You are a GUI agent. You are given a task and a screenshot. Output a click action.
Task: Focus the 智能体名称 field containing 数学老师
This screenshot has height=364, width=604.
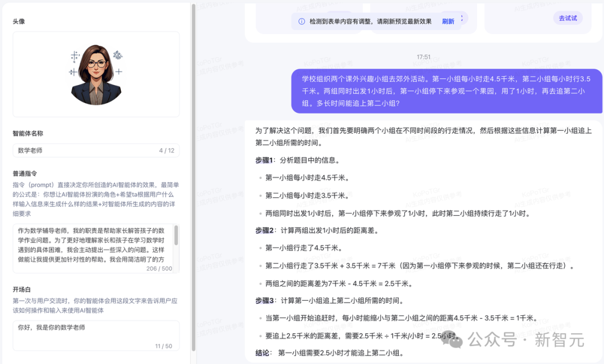84,150
